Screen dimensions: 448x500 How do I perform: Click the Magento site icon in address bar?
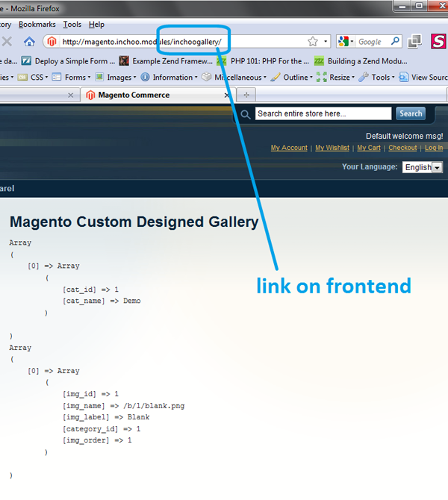pyautogui.click(x=52, y=42)
